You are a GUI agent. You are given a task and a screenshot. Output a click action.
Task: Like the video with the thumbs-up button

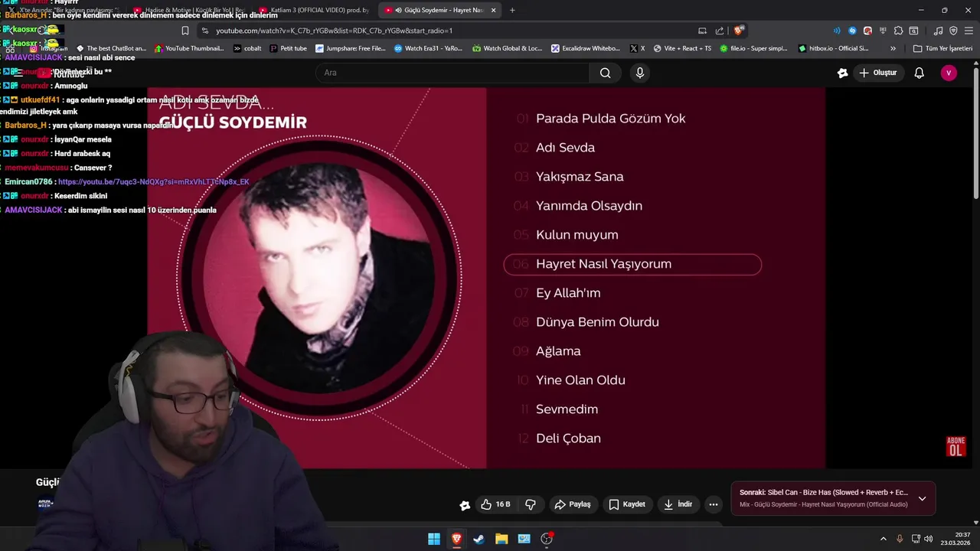click(x=495, y=504)
